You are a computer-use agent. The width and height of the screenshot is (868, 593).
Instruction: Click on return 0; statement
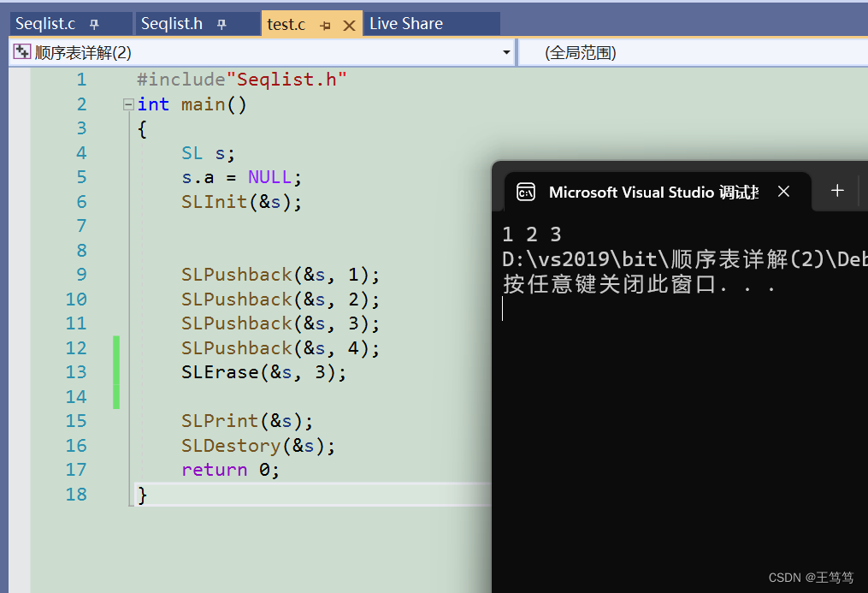click(x=230, y=470)
